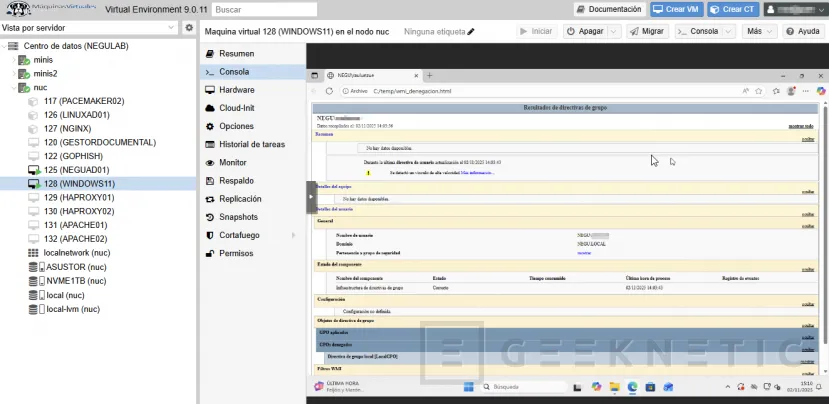Click the Windows taskbar Búsqueda box
The image size is (829, 404).
[522, 387]
